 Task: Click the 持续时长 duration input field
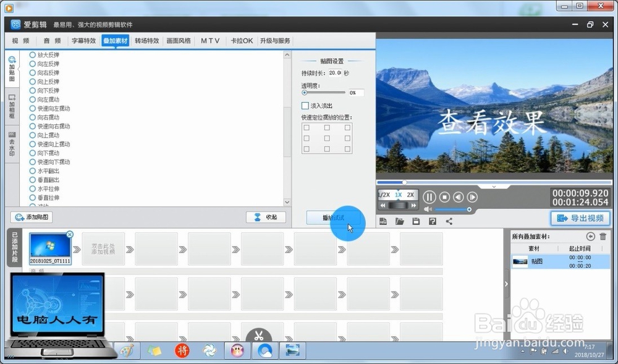(x=335, y=73)
